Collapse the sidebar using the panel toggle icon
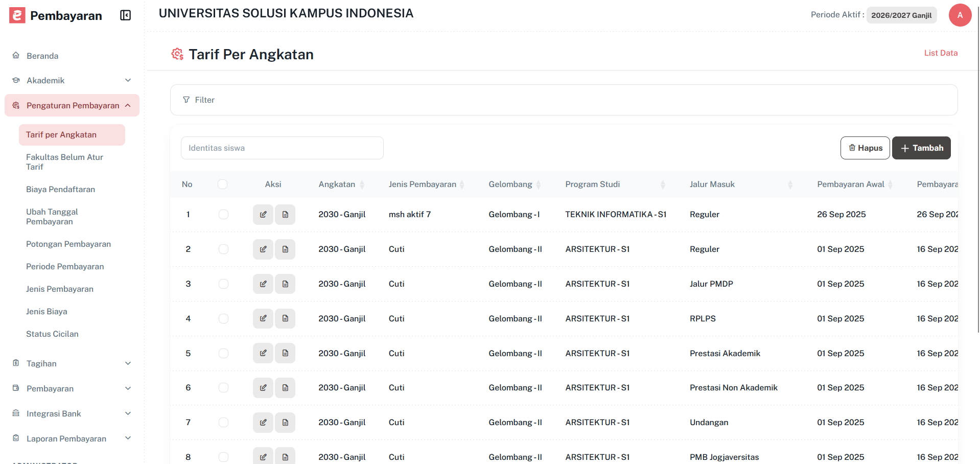Viewport: 980px width, 464px height. (125, 15)
